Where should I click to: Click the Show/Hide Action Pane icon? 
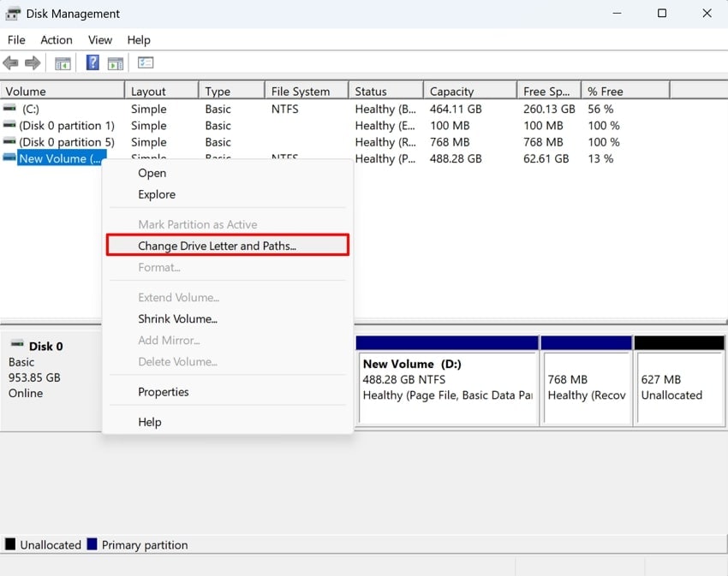[116, 63]
